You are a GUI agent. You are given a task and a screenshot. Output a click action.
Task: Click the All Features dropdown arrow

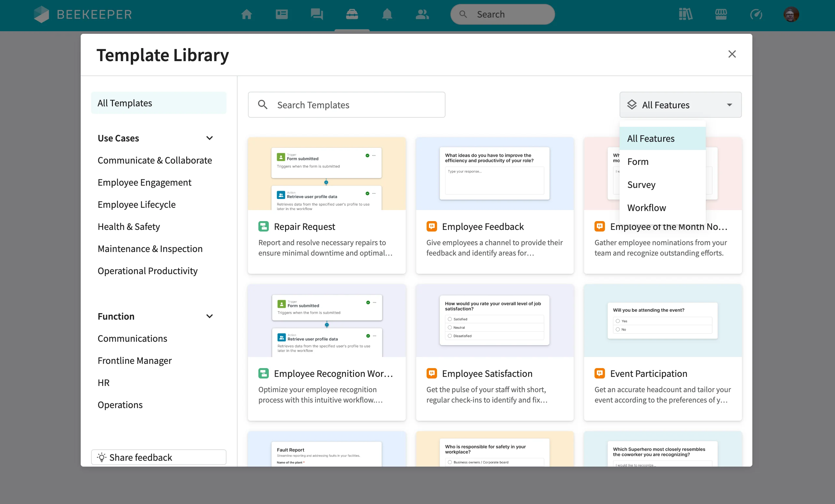click(x=729, y=105)
